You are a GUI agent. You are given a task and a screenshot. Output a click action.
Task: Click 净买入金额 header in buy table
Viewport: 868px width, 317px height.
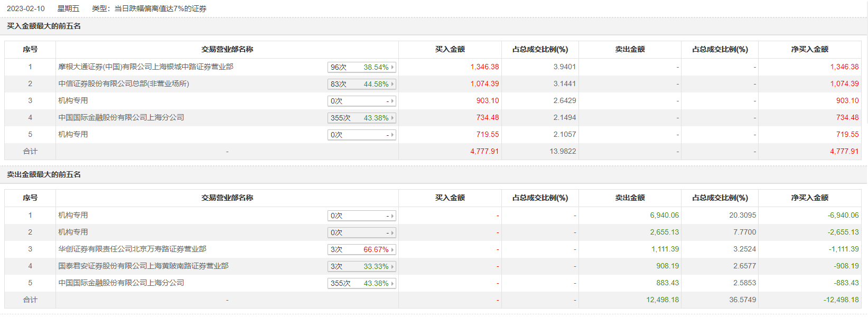pos(809,50)
